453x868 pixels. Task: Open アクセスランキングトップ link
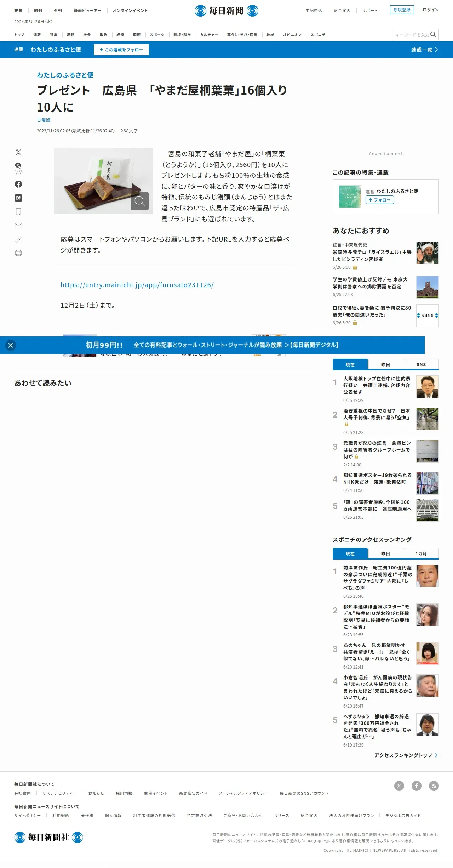(406, 755)
